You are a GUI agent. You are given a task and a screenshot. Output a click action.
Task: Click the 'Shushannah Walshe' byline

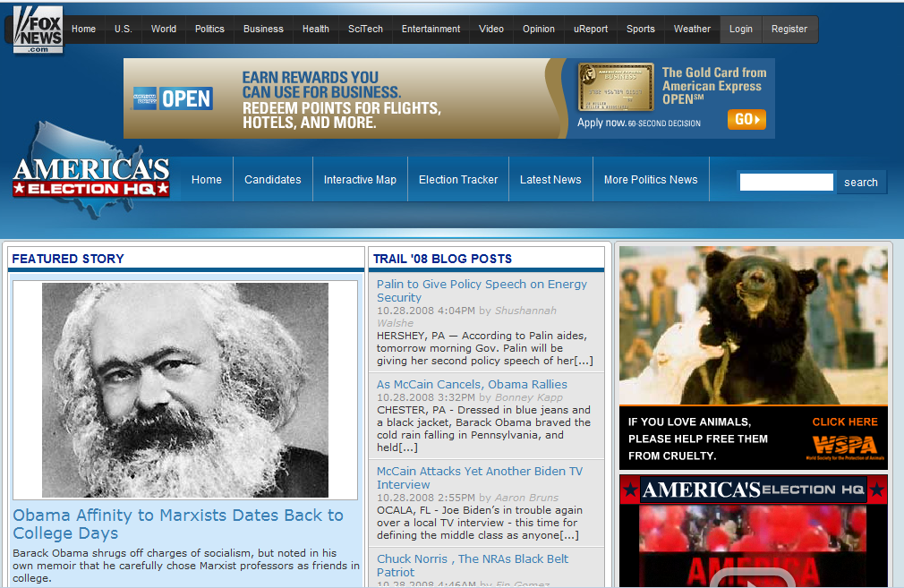[x=467, y=317]
